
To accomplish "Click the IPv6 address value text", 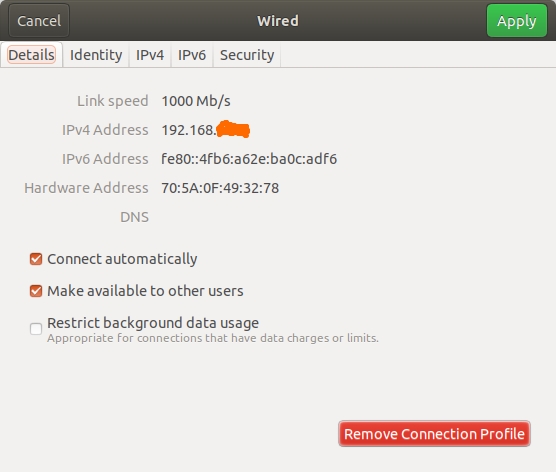I will [249, 159].
